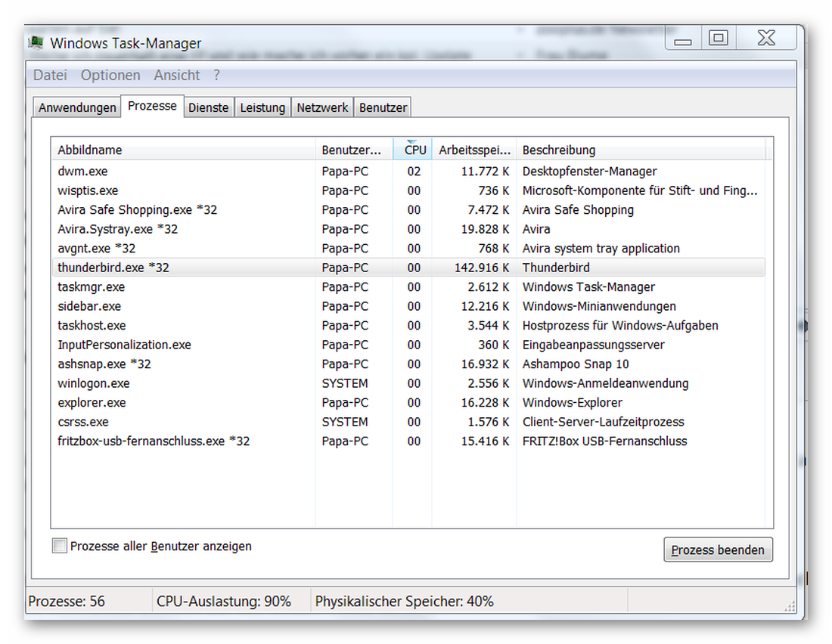
Task: Click the SYSTEM user of winlogon.exe
Action: [345, 383]
